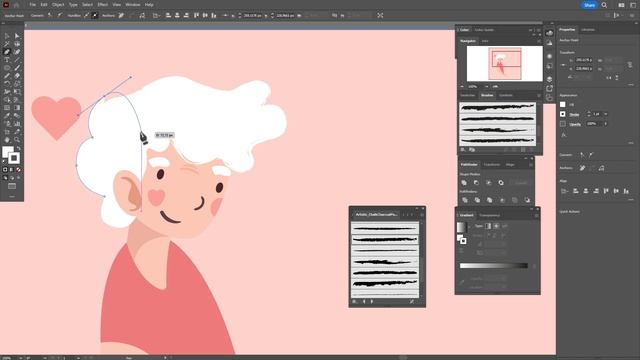Click the gradient slider bar
Image resolution: width=640 pixels, height=360 pixels.
pyautogui.click(x=494, y=266)
